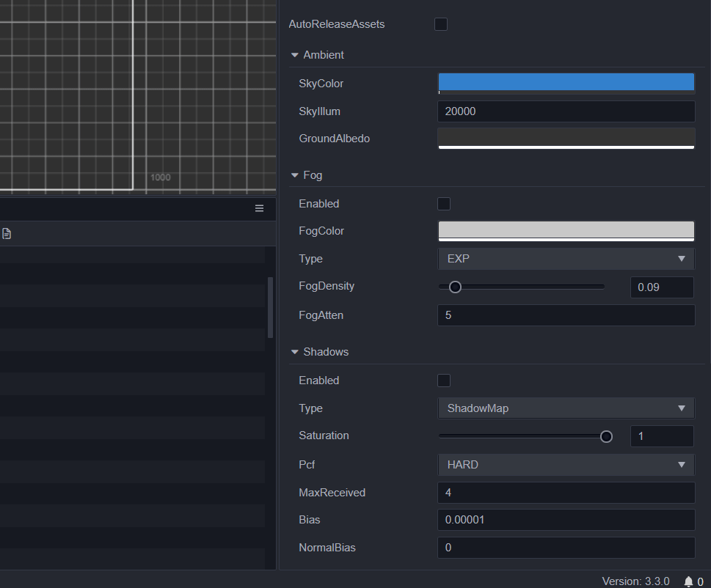Click the FogDensity slider handle
The width and height of the screenshot is (711, 588).
click(455, 287)
